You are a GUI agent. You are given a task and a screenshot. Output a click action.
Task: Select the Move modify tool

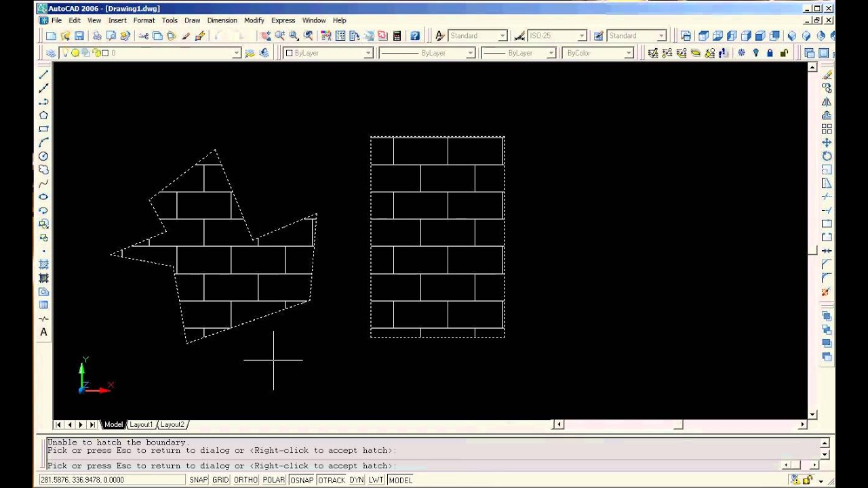pos(827,142)
